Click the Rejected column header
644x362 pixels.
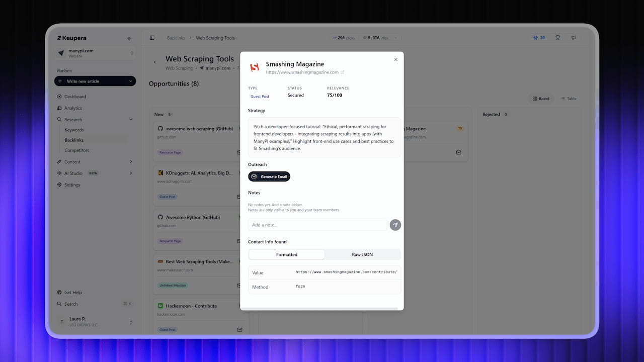point(491,115)
